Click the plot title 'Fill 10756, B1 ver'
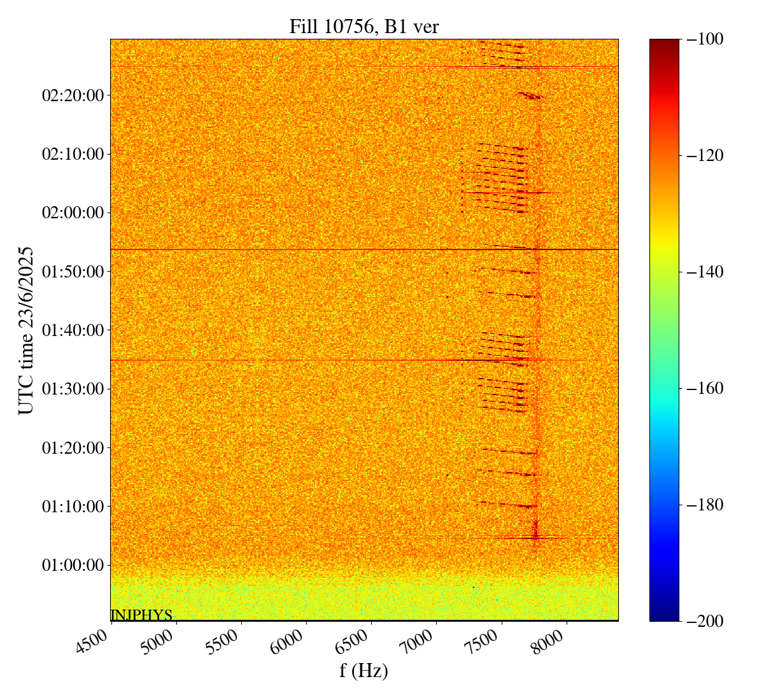This screenshot has height=700, width=764. (364, 26)
